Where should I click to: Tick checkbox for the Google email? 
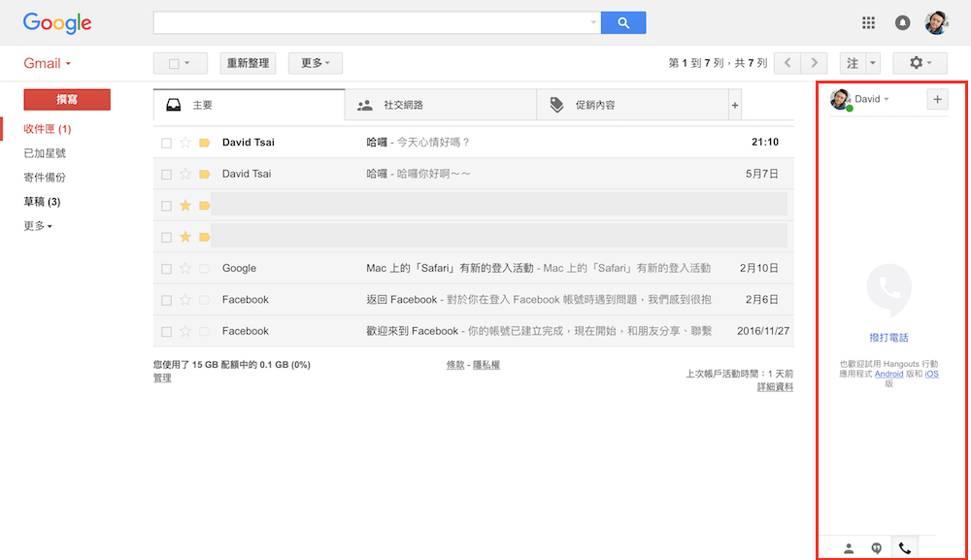[167, 269]
